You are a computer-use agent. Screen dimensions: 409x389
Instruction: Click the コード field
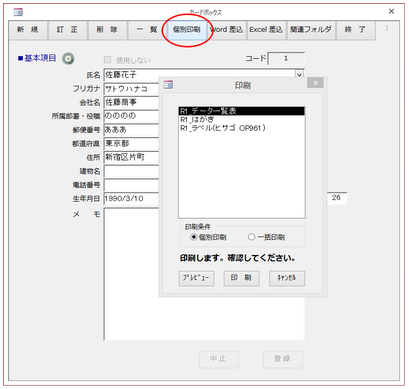point(286,58)
